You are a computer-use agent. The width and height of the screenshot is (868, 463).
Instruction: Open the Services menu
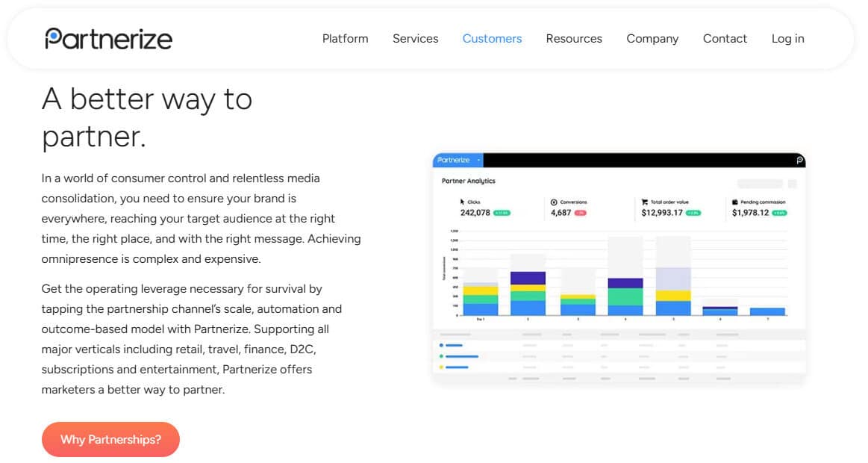(415, 39)
